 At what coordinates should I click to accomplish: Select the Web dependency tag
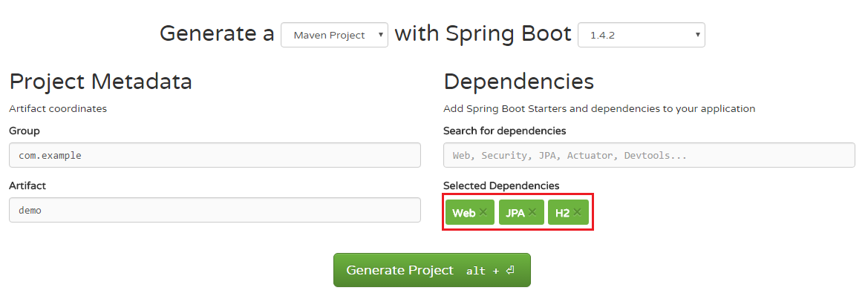click(469, 212)
